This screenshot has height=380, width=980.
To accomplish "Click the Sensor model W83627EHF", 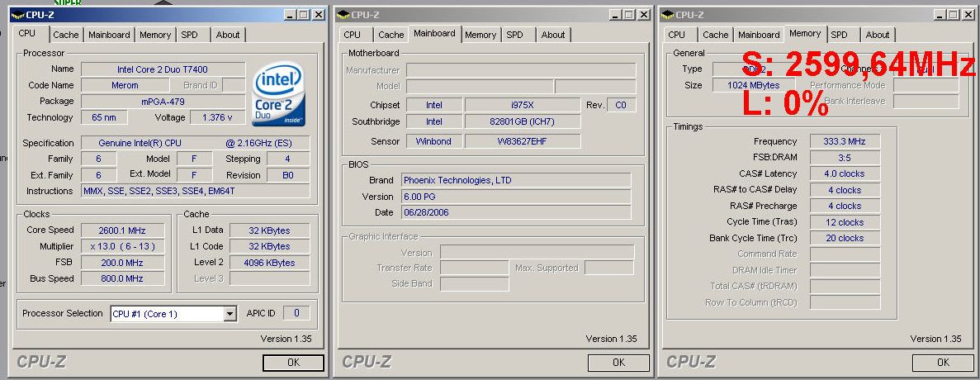I will click(523, 142).
